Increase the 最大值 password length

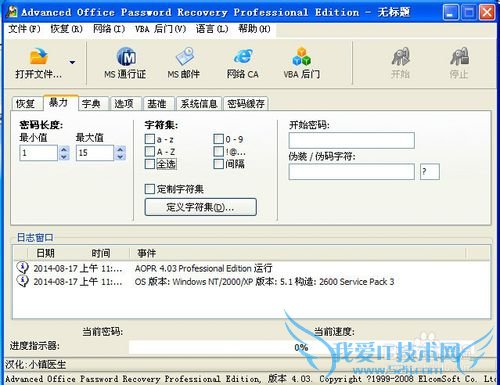tap(120, 149)
